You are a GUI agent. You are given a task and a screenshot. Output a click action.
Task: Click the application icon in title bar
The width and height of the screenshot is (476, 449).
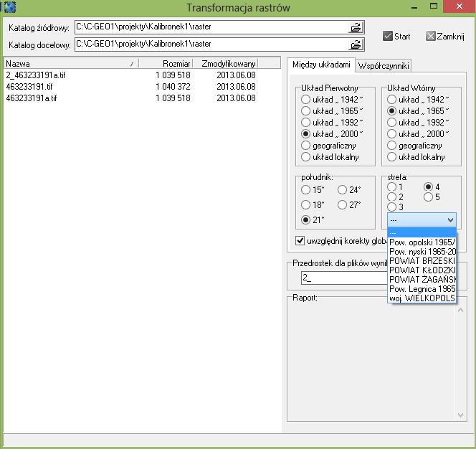point(9,6)
